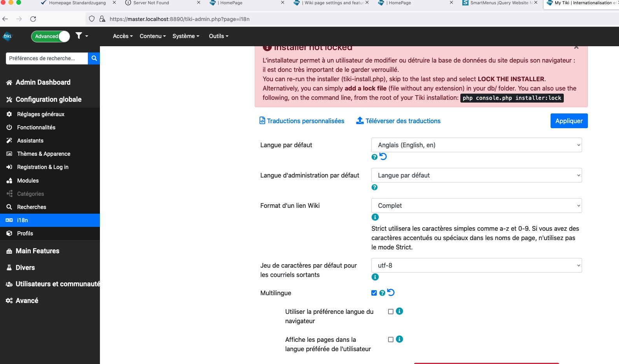
Task: Click info icon under utf-8 dropdown
Action: point(375,277)
